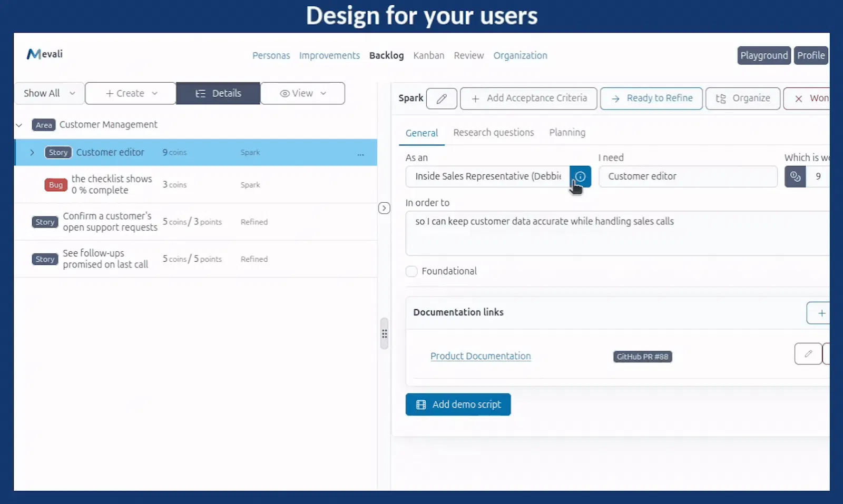Screen dimensions: 843x504
Task: Click the Mevali logo
Action: (x=45, y=54)
